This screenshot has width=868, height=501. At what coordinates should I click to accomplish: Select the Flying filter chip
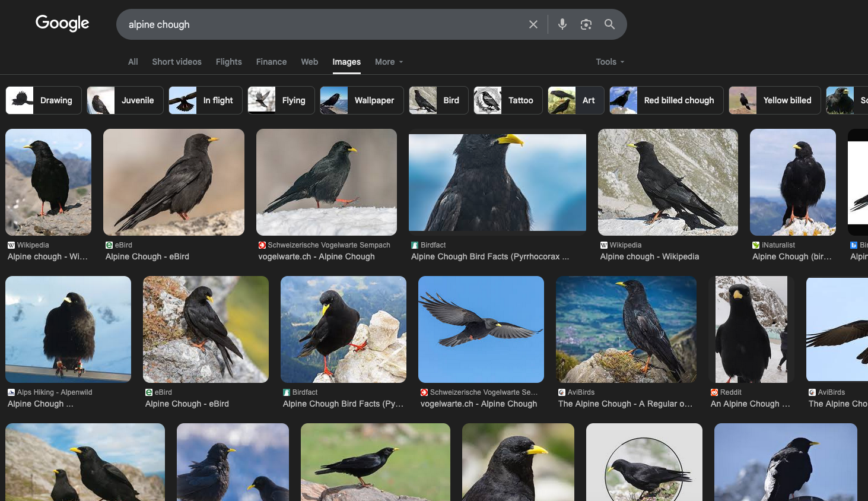281,100
